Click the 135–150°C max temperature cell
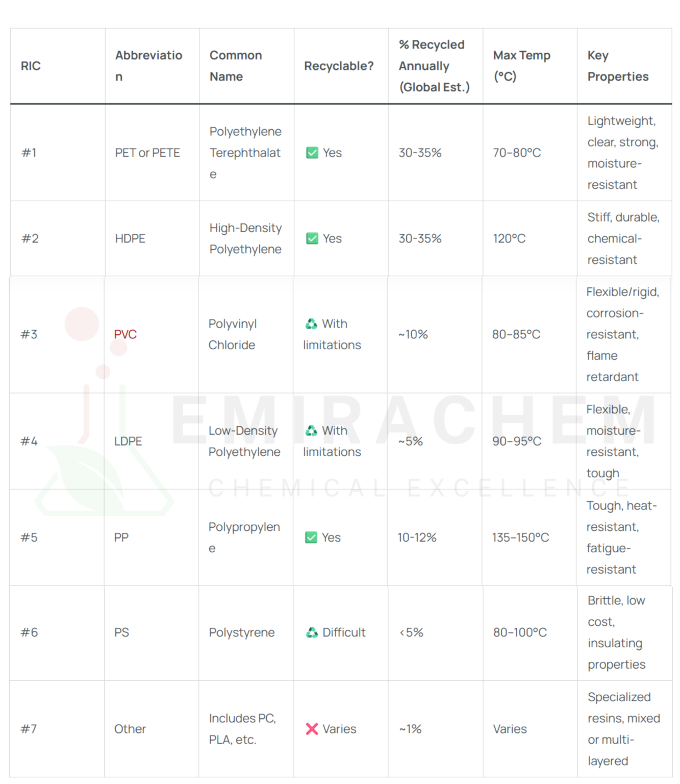Screen dimensions: 680x784 pyautogui.click(x=520, y=537)
